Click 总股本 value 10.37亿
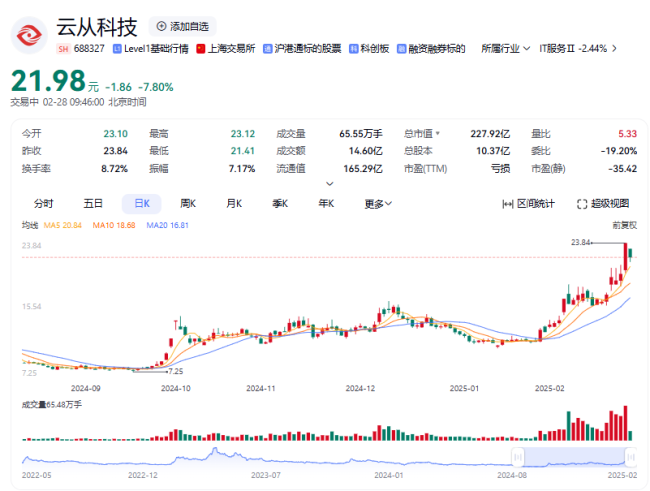Image resolution: width=650 pixels, height=491 pixels. [x=493, y=151]
